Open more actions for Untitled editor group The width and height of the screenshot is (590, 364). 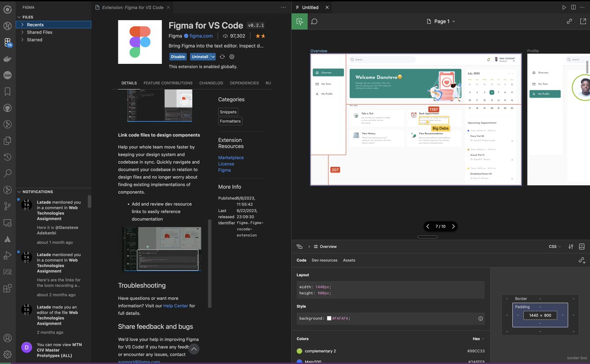coord(583,7)
